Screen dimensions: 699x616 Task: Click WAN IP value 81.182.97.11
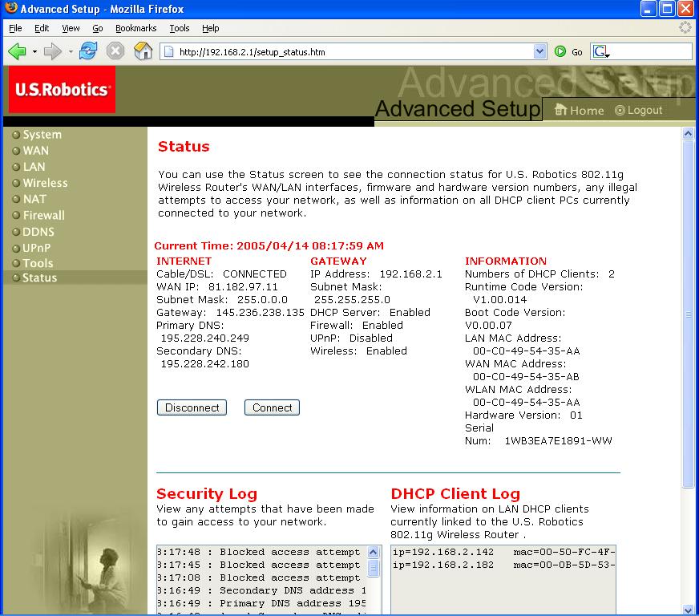point(243,287)
